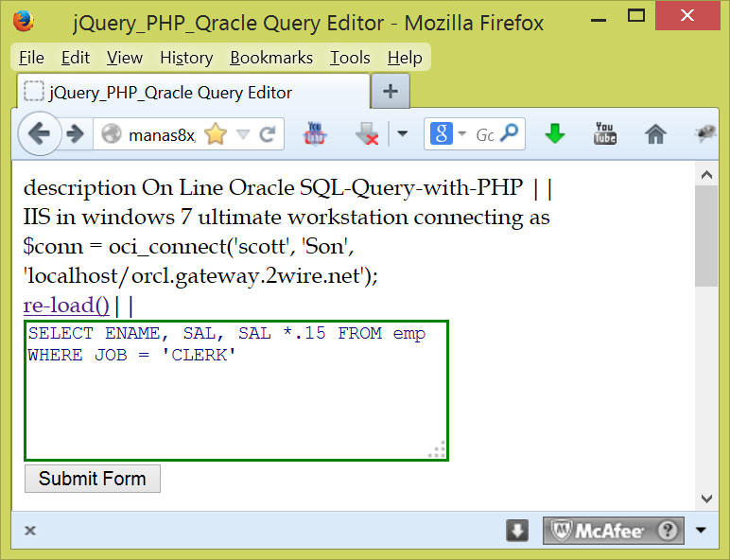
Task: Open the Tools menu
Action: pyautogui.click(x=350, y=58)
